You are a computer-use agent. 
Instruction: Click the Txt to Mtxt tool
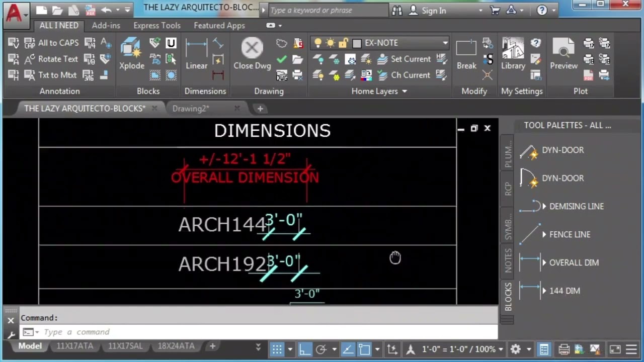[51, 75]
